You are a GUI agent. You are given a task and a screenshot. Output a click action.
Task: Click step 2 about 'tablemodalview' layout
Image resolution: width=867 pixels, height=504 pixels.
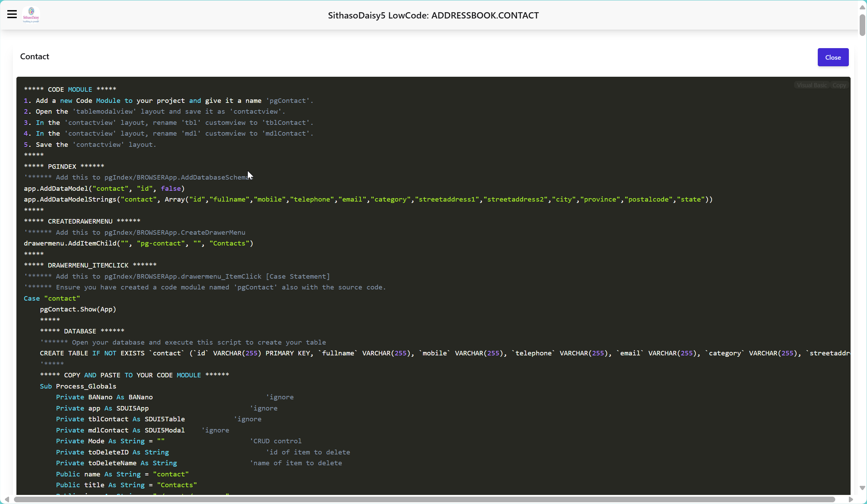point(155,111)
